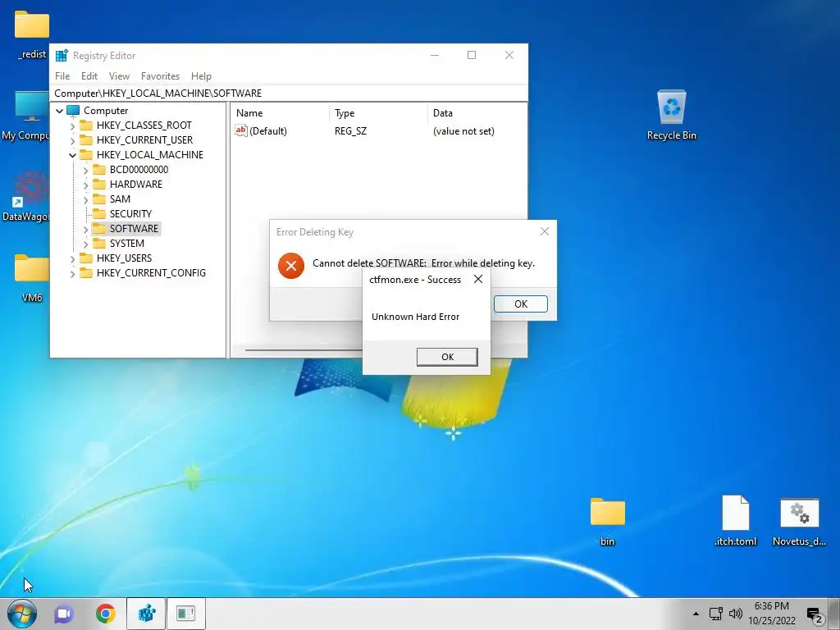Click the Name column header
Screen dimensions: 840x630
[281, 113]
